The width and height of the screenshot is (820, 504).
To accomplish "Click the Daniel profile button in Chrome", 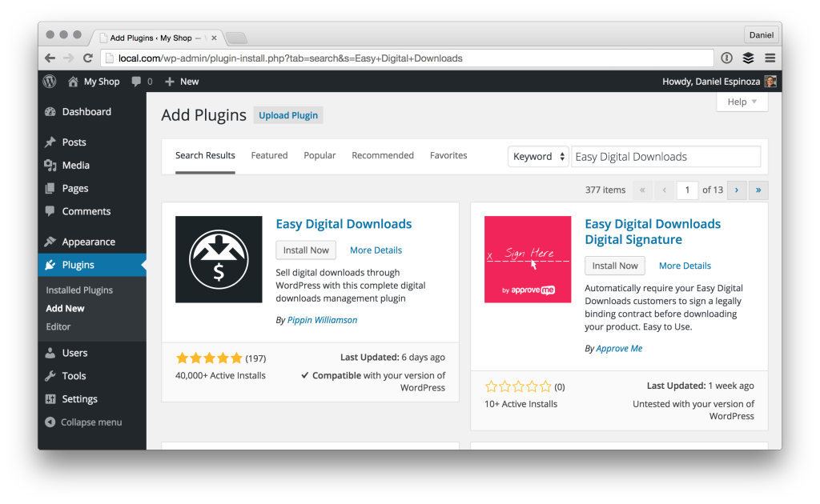I will pyautogui.click(x=761, y=35).
